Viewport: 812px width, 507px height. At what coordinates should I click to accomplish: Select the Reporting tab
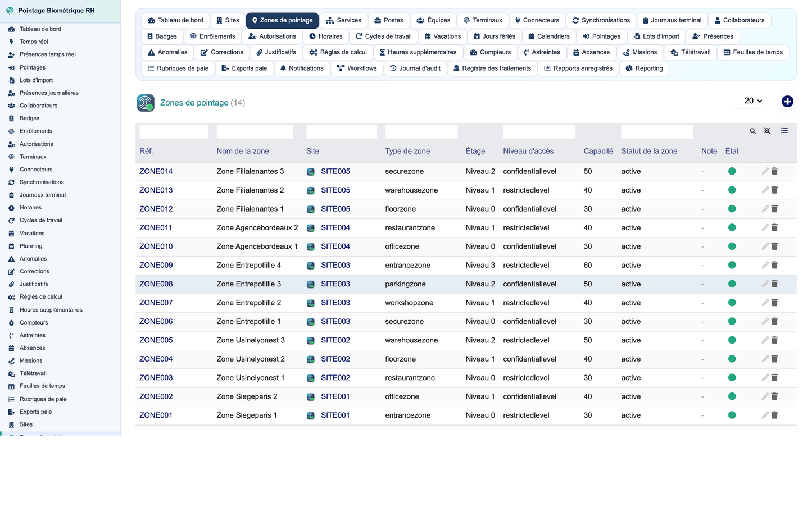tap(644, 68)
